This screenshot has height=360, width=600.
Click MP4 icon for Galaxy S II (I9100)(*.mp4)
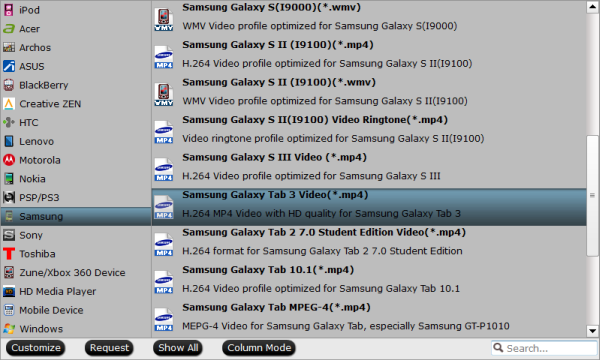coord(164,57)
